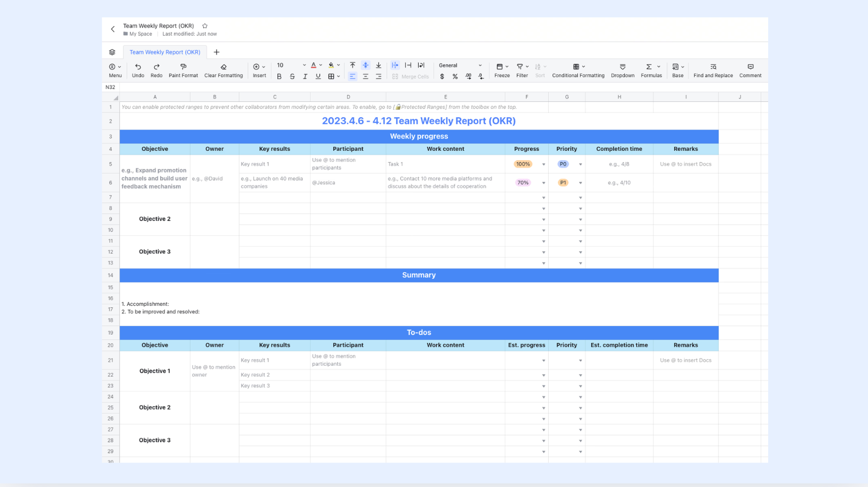Add a new sheet tab
Screen dimensions: 868x487
[216, 52]
